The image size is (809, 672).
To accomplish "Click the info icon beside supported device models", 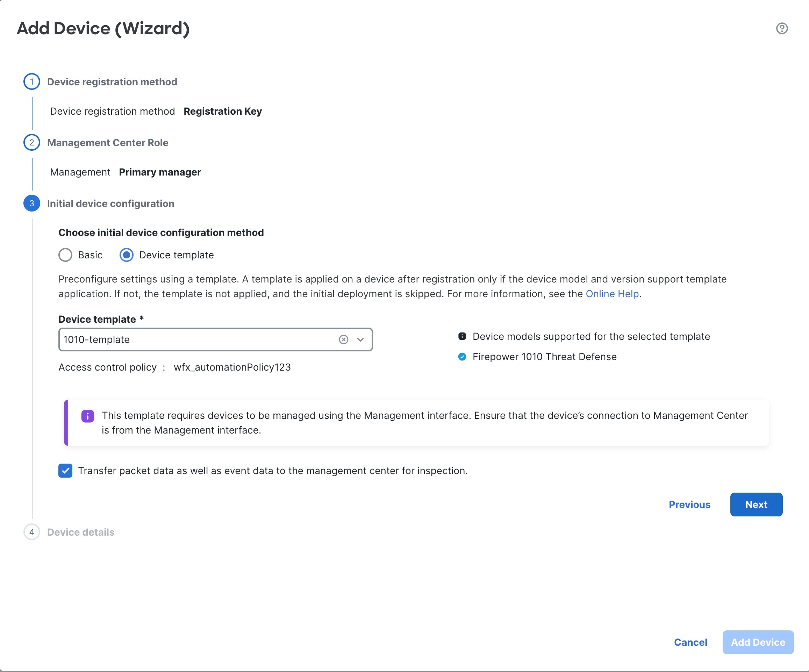I will click(x=462, y=336).
